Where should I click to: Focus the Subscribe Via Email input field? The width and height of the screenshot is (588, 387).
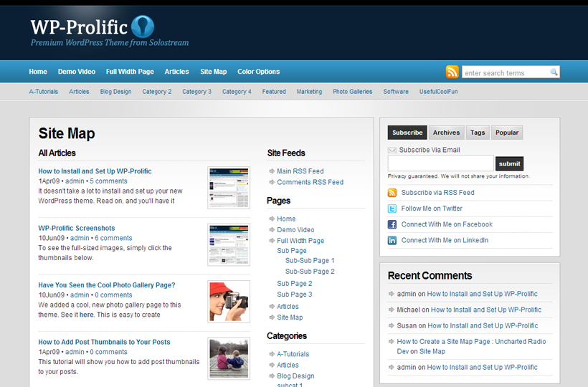[x=440, y=163]
